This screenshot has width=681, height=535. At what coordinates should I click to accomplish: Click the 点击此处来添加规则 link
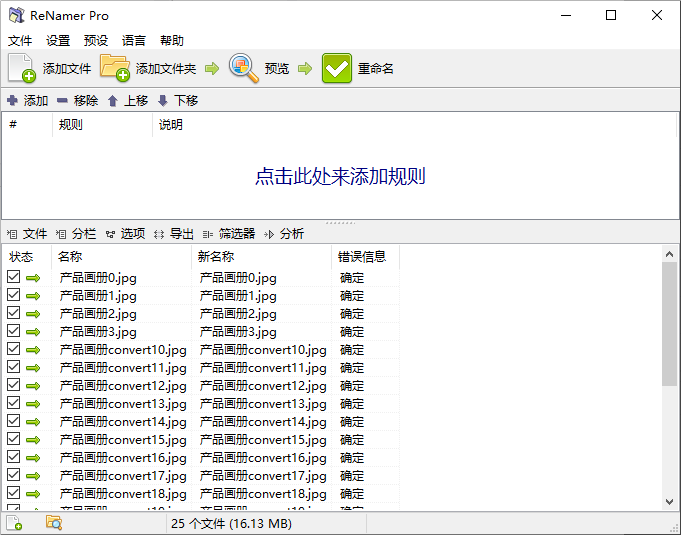coord(340,176)
